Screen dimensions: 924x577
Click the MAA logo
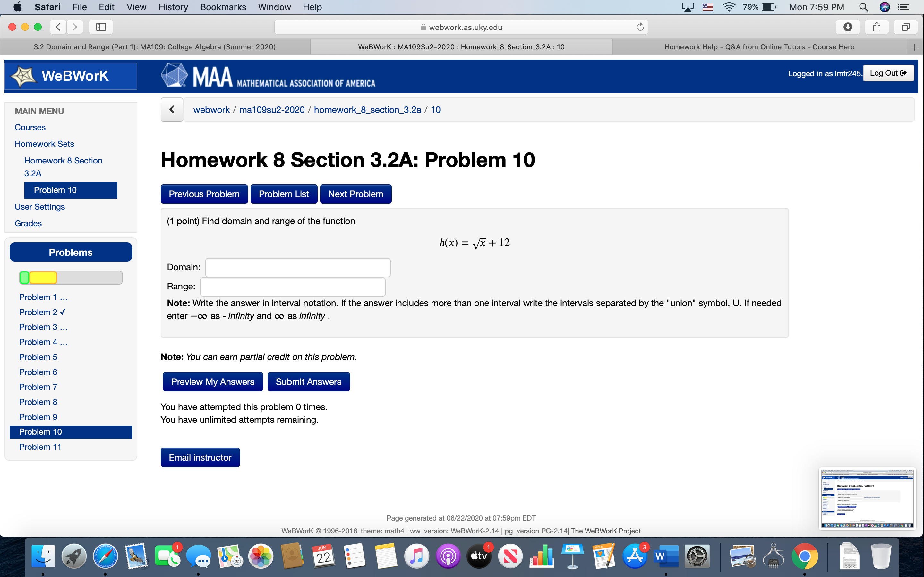pos(267,76)
